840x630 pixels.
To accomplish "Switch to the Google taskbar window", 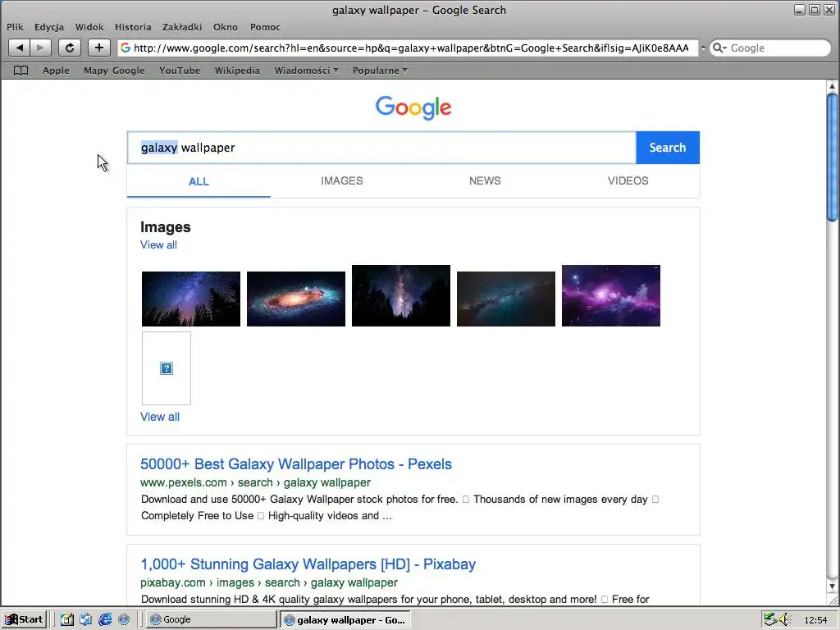I will coord(211,619).
